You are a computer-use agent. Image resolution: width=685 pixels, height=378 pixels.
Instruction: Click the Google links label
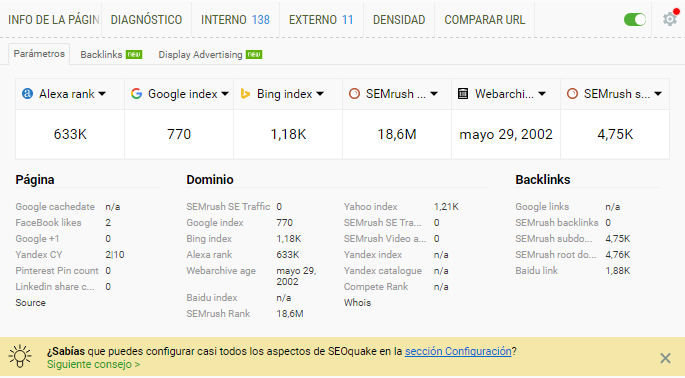542,207
